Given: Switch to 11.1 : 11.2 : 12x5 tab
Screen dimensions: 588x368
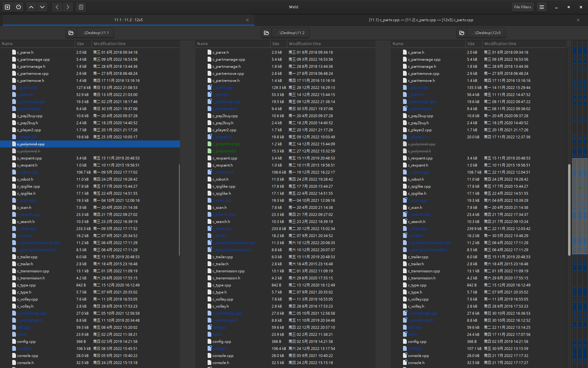Looking at the screenshot, I should tap(128, 20).
